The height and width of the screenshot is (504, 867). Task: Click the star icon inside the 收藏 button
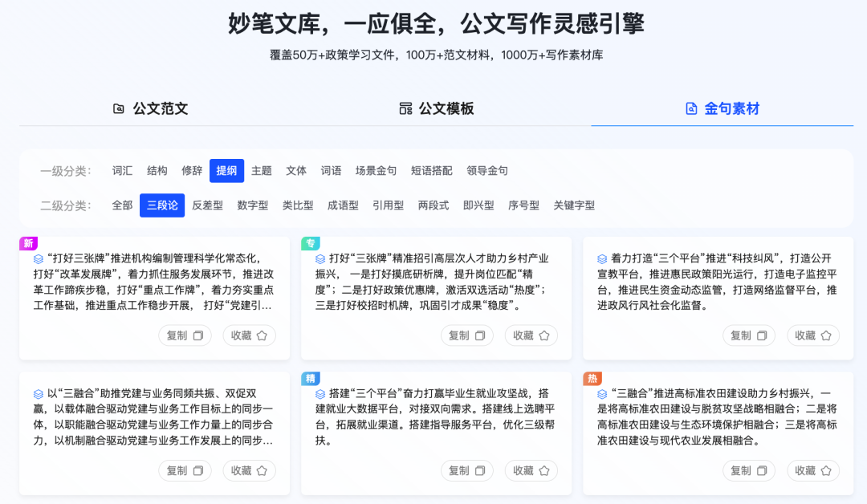click(263, 335)
